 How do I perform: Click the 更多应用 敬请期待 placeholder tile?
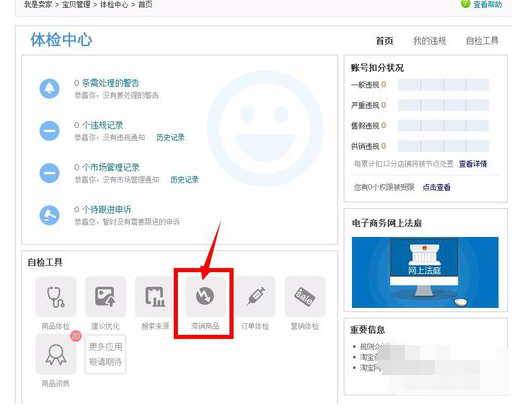point(106,354)
